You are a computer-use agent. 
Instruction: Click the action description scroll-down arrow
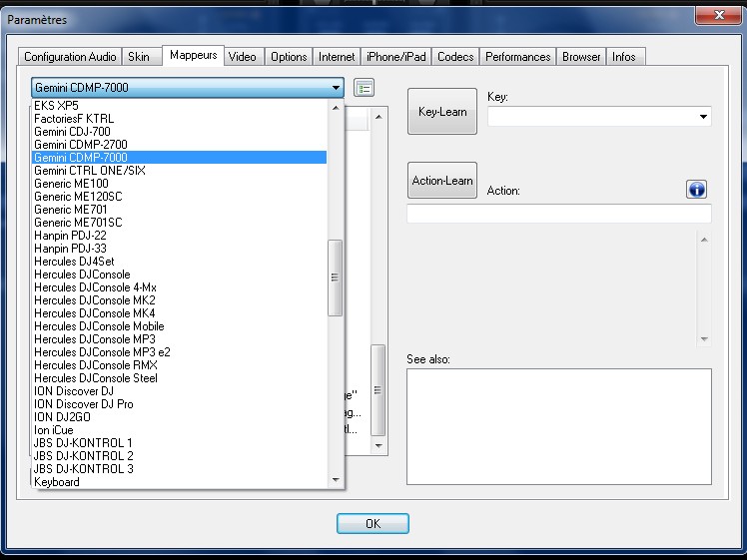click(x=704, y=339)
